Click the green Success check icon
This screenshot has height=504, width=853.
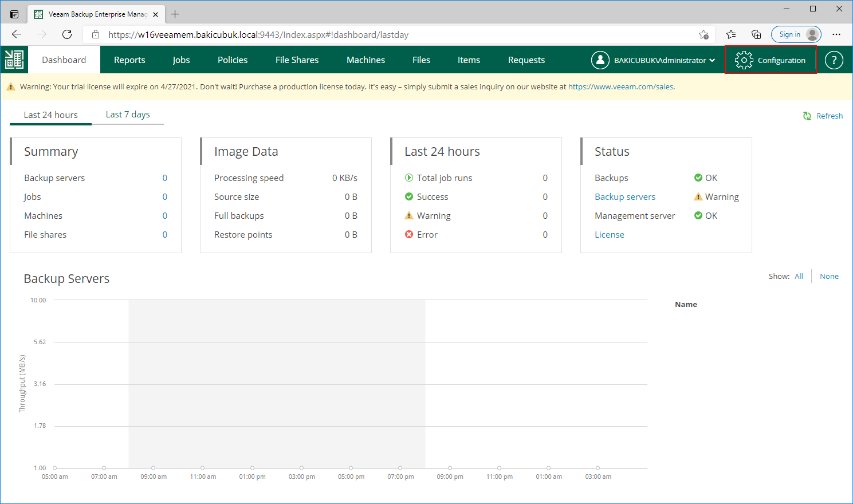(409, 196)
